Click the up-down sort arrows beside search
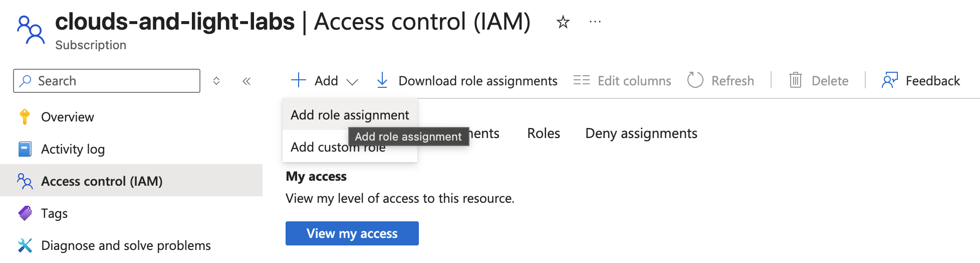 pyautogui.click(x=216, y=81)
